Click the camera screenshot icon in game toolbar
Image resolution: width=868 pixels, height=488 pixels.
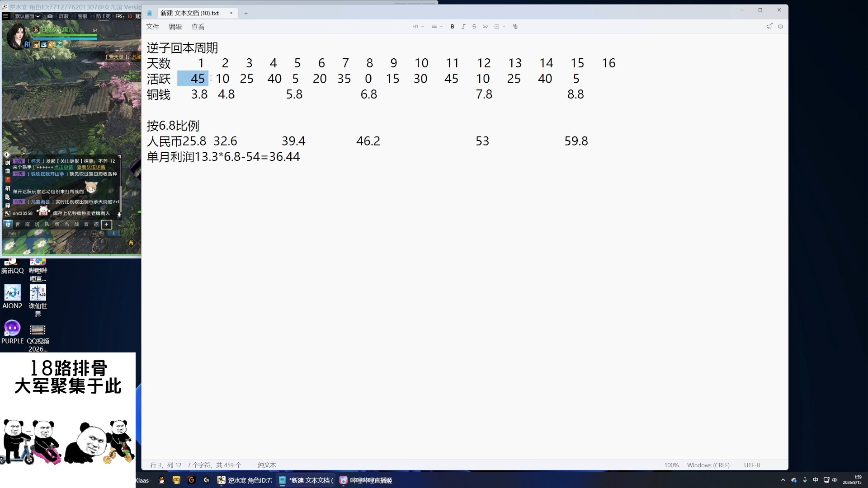(50, 16)
